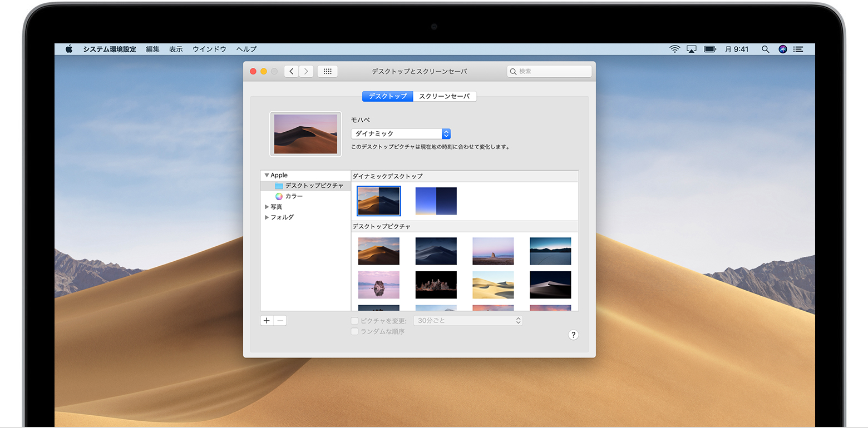Open the システム環境設定 menu
This screenshot has height=428, width=868.
[x=110, y=49]
